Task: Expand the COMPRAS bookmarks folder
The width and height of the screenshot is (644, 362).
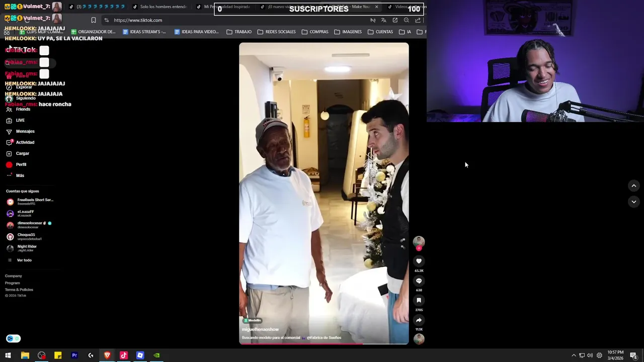Action: [x=315, y=32]
